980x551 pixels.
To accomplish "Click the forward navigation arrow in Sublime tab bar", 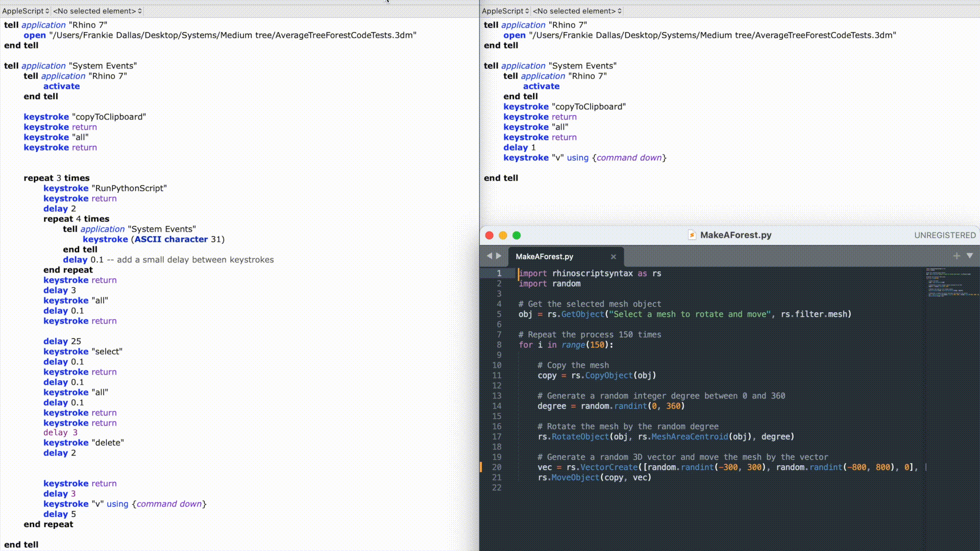I will tap(499, 256).
